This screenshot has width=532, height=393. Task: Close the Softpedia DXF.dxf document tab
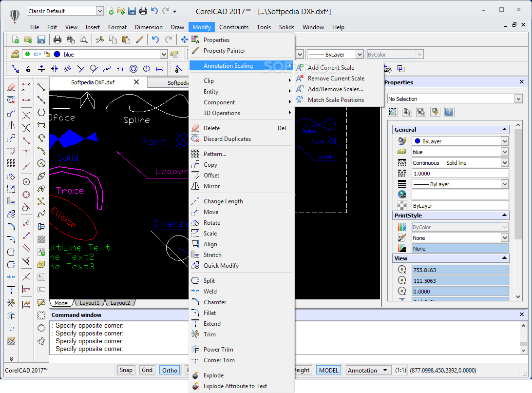coord(136,82)
